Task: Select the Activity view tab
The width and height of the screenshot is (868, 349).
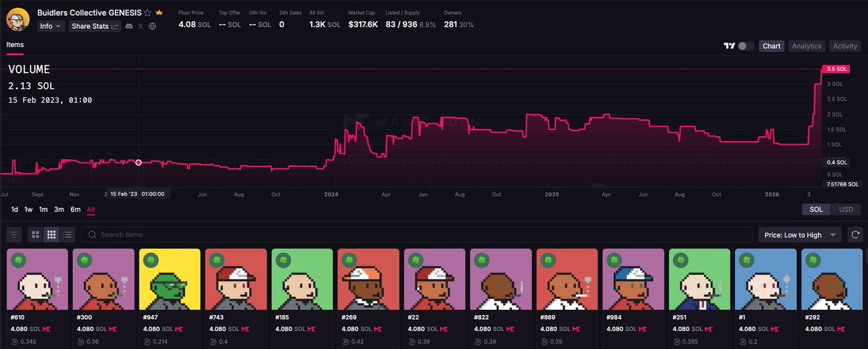Action: [x=845, y=46]
